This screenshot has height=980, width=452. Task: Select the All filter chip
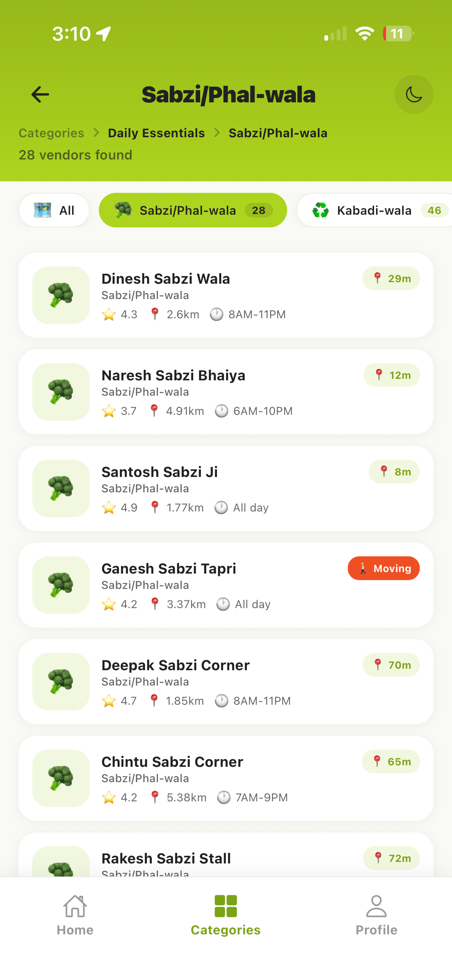pos(54,210)
